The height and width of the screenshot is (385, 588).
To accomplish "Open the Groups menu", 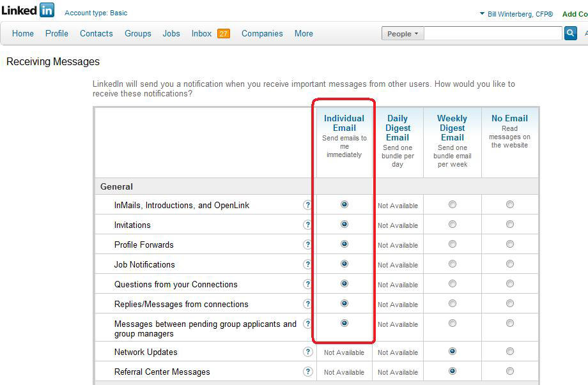I will pos(138,34).
